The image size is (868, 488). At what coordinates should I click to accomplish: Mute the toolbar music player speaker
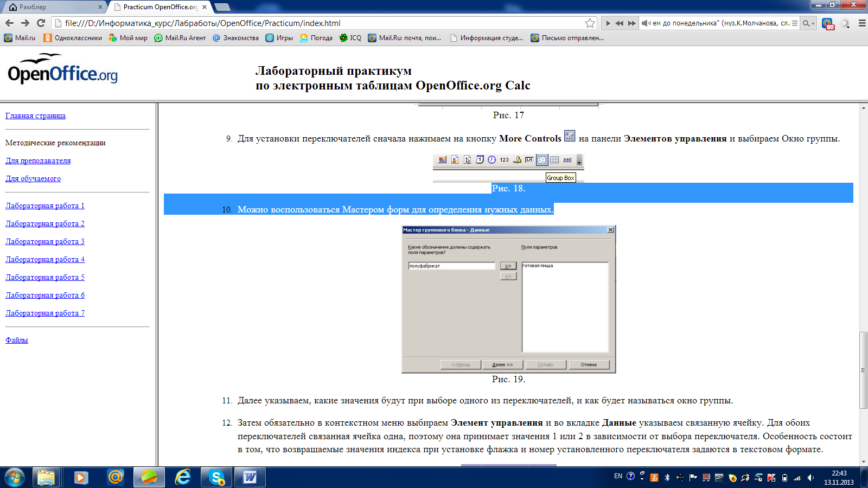pyautogui.click(x=646, y=23)
